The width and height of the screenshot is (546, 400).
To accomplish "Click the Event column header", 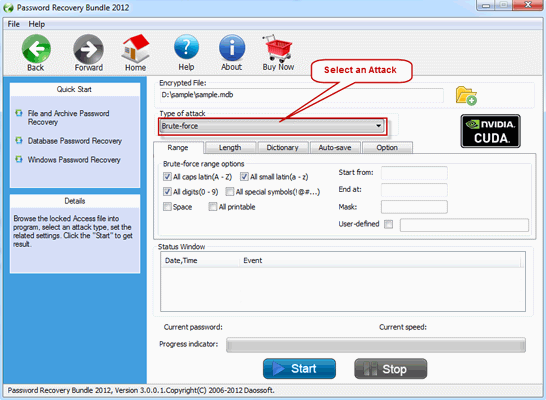I will 381,260.
